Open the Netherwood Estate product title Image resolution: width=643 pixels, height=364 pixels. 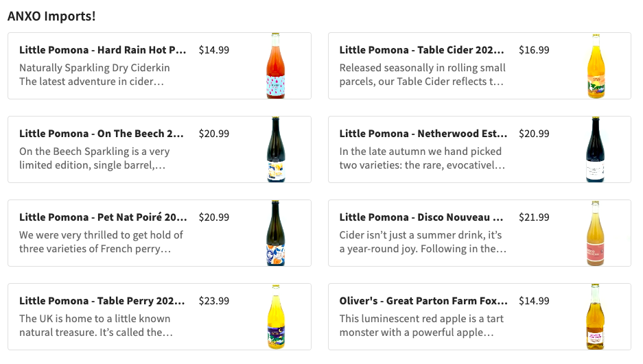pyautogui.click(x=423, y=134)
